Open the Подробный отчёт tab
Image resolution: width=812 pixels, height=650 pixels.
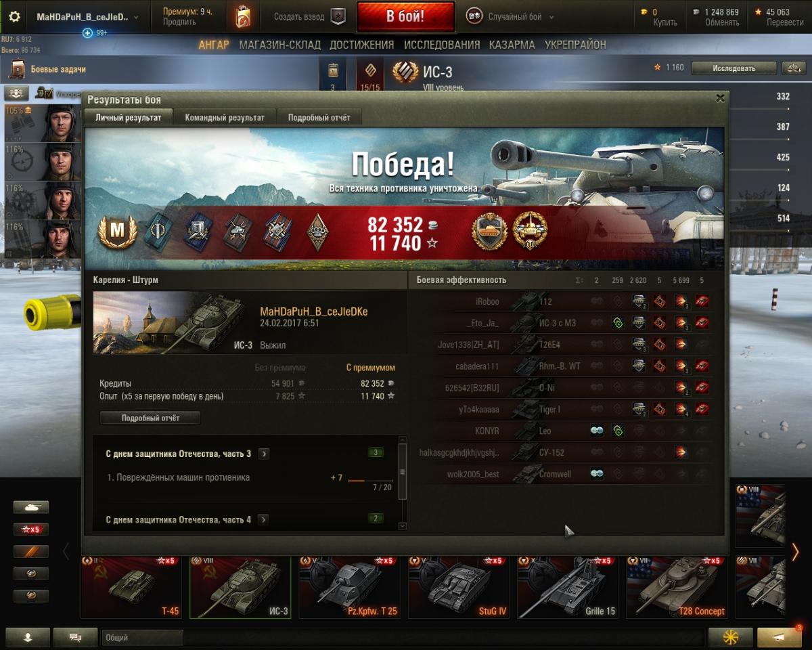point(319,117)
